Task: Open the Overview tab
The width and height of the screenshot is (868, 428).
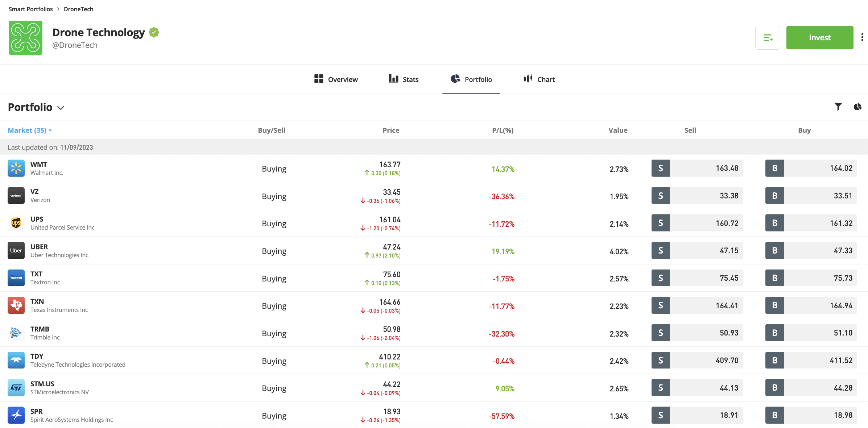Action: click(336, 79)
